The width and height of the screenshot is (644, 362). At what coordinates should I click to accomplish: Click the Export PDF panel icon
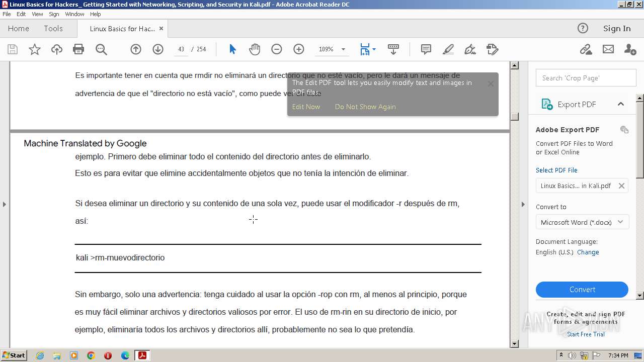pyautogui.click(x=547, y=104)
